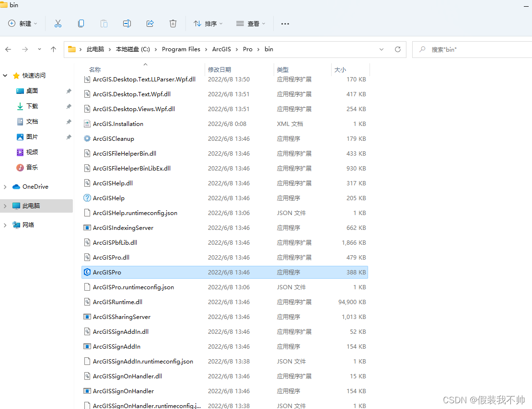
Task: Open the View (查看) dropdown
Action: (x=251, y=23)
